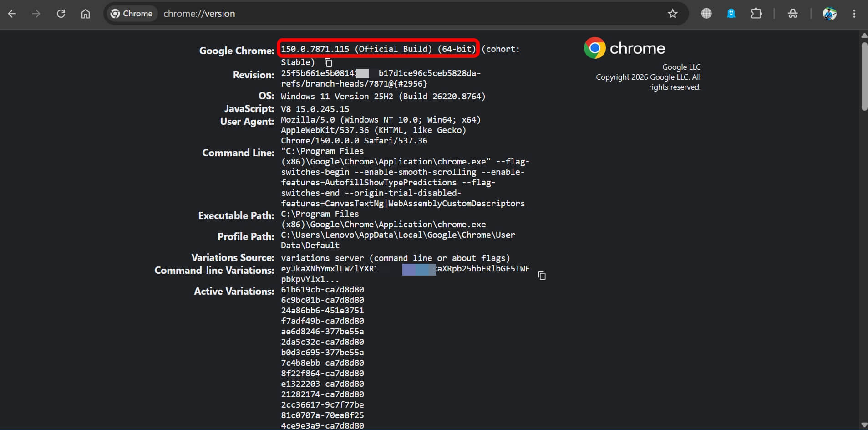This screenshot has width=868, height=430.
Task: Click the forward navigation arrow
Action: [36, 14]
